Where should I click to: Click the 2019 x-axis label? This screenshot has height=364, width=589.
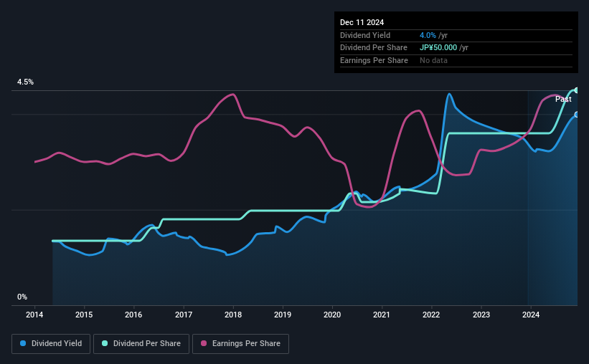(283, 315)
